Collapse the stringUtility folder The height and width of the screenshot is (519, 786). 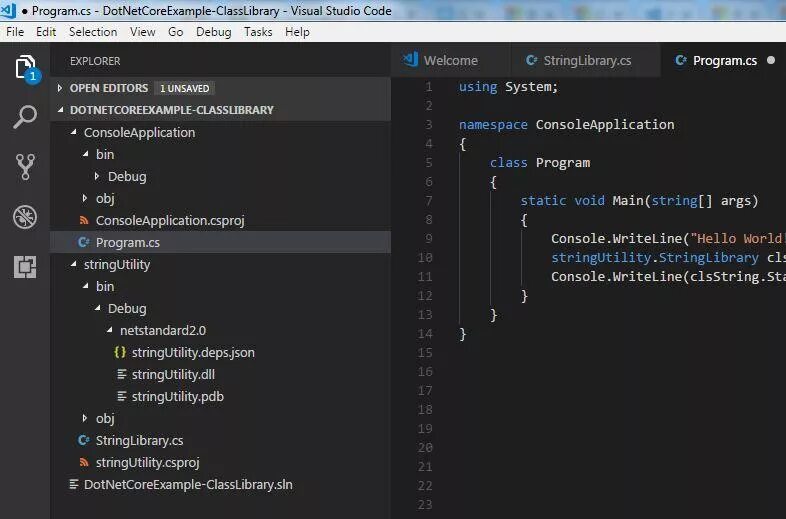tap(74, 264)
